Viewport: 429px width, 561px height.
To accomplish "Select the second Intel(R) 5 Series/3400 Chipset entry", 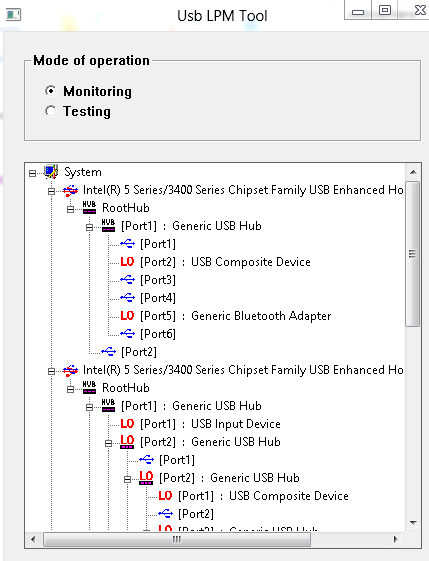I will 243,370.
